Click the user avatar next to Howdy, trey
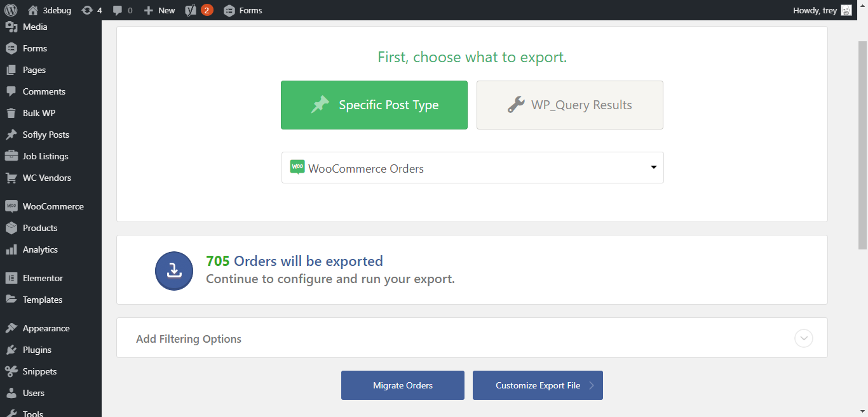Screen dimensions: 868x417 coord(846,10)
